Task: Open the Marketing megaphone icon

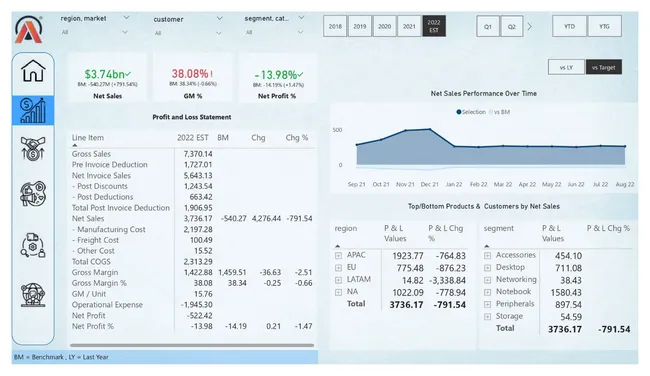Action: point(33,194)
